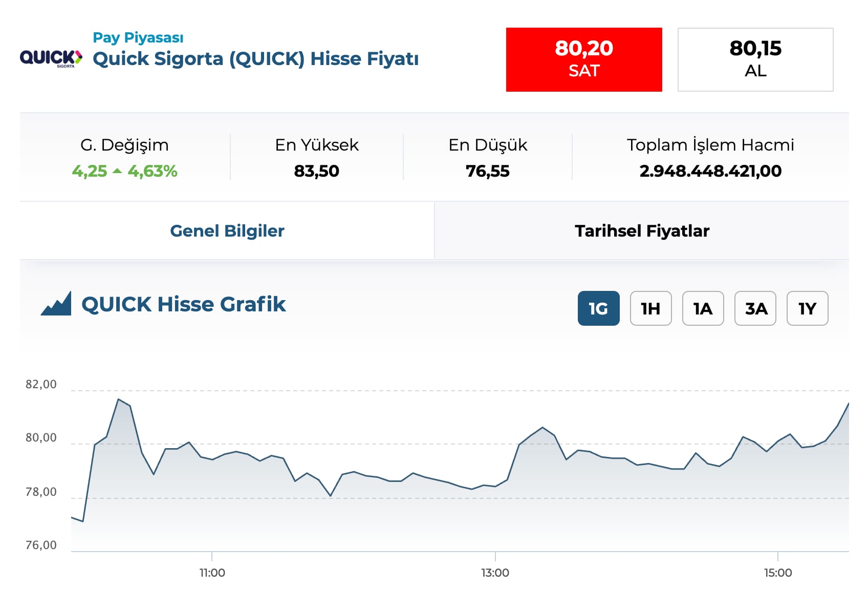Screen dimensions: 868x590
Task: Select the 1A chart range
Action: 703,308
